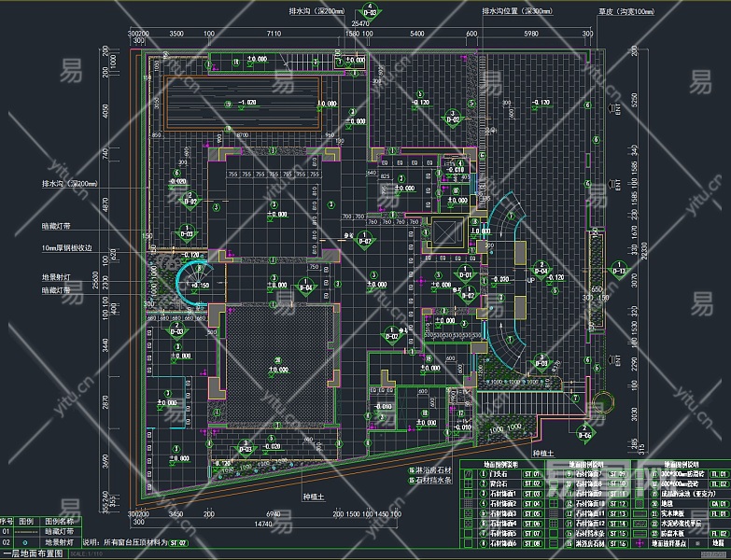Click the 1/D-07 detail marker
731x560 pixels.
[468, 293]
